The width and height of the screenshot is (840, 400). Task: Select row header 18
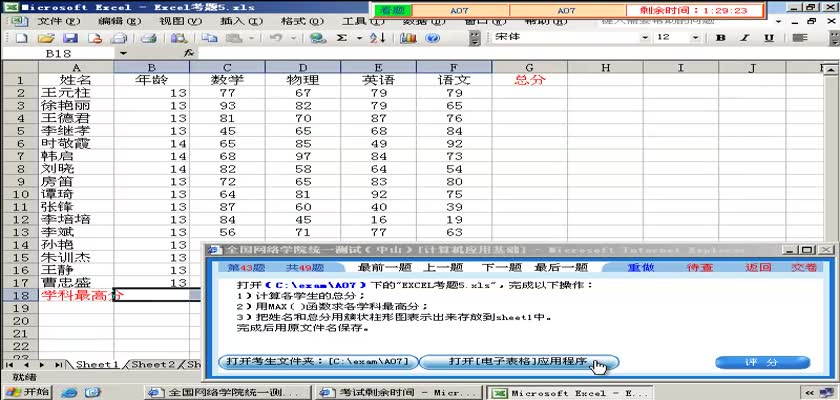[20, 295]
